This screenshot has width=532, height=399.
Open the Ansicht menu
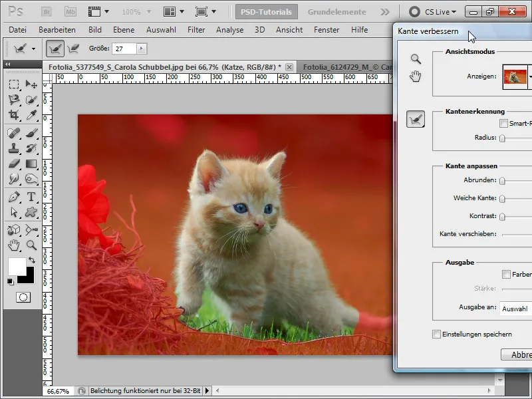point(289,30)
